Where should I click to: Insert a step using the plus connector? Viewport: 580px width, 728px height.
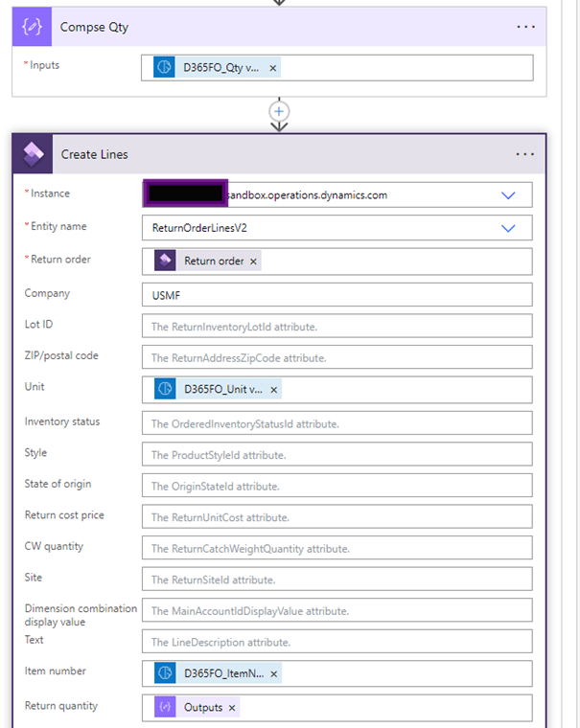pyautogui.click(x=279, y=112)
